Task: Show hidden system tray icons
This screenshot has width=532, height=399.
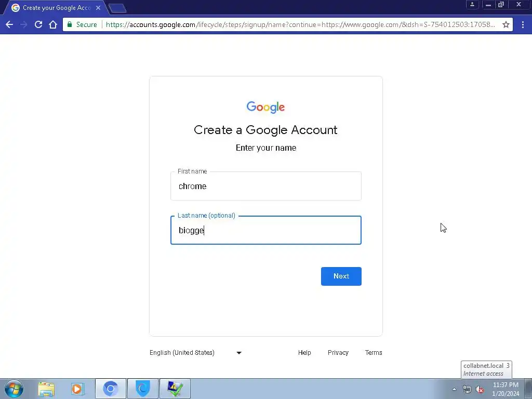Action: point(454,389)
